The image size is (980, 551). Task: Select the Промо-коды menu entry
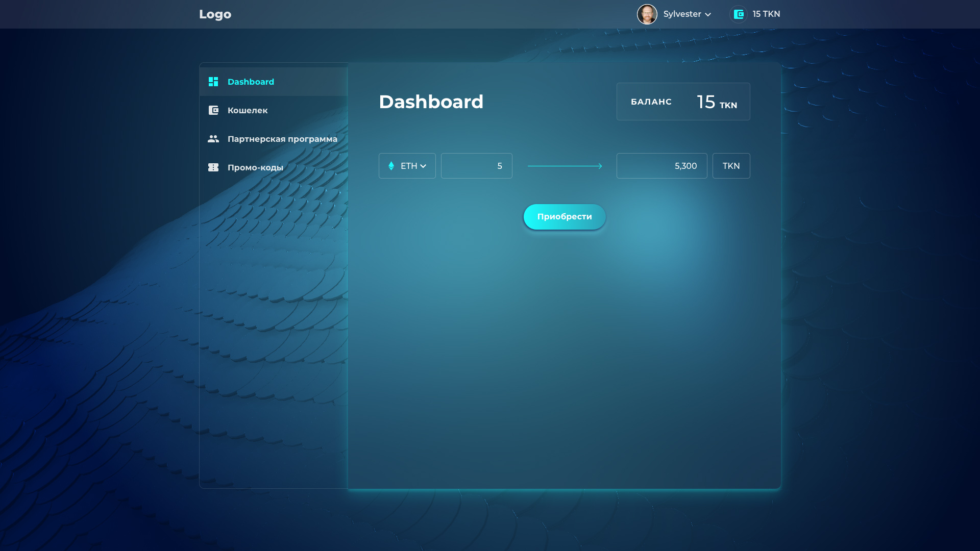255,167
